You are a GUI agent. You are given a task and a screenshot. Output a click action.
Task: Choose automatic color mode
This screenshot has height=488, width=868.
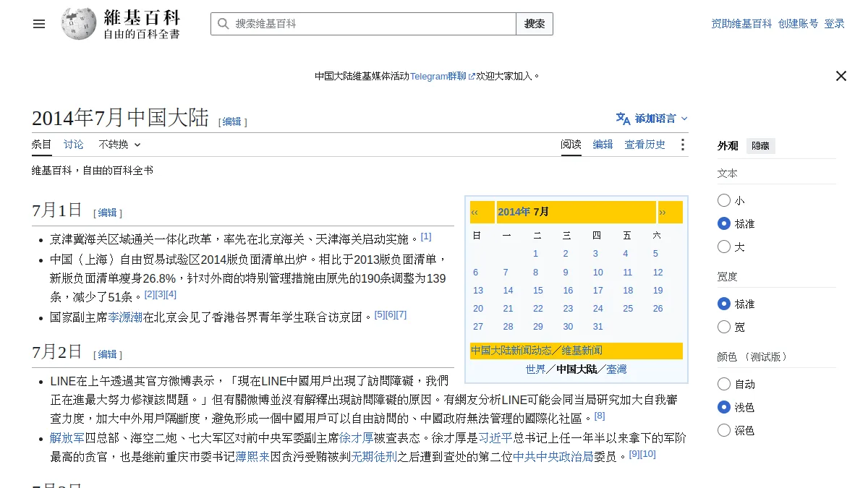[724, 384]
